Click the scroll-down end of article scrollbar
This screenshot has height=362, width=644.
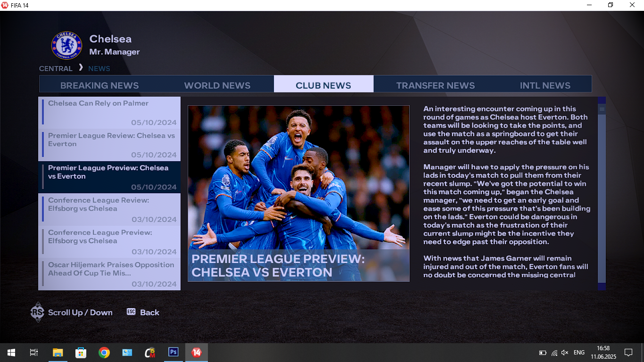tap(602, 286)
